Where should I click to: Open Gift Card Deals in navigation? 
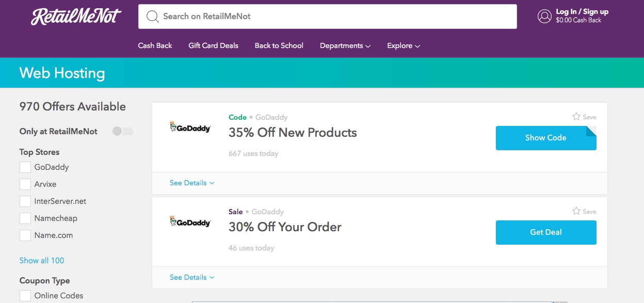tap(213, 46)
